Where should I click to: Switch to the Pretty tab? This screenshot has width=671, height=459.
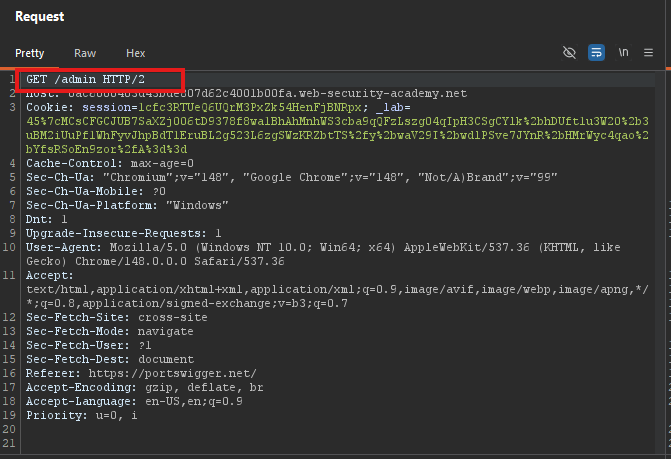(x=30, y=53)
